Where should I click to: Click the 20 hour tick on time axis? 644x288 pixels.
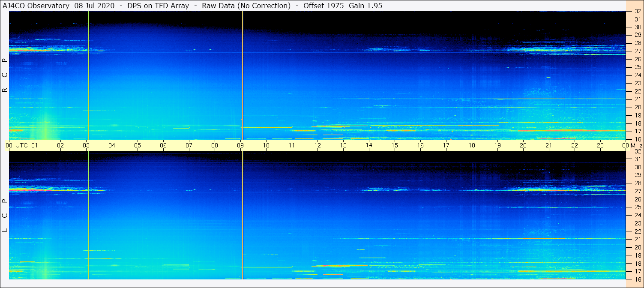pos(523,145)
